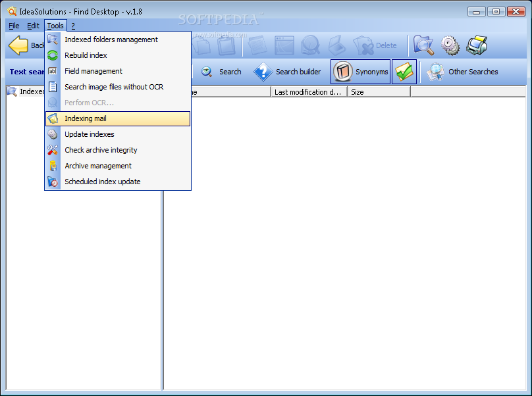This screenshot has width=532, height=396.
Task: Click the yellow Back arrow
Action: [18, 45]
